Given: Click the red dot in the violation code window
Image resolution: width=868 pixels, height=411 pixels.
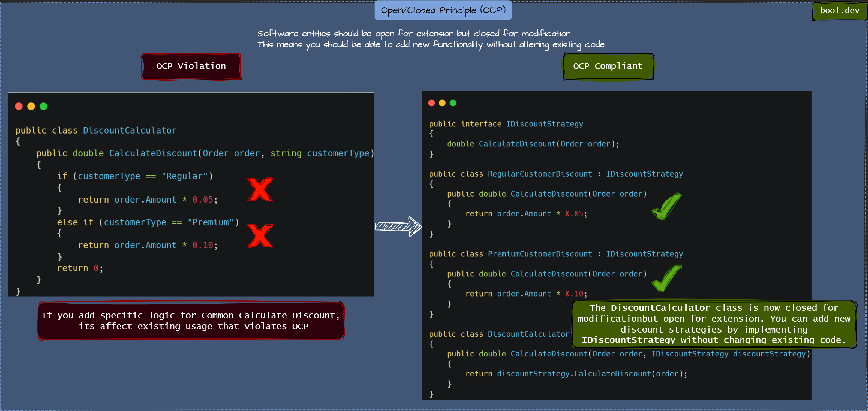Looking at the screenshot, I should (19, 107).
